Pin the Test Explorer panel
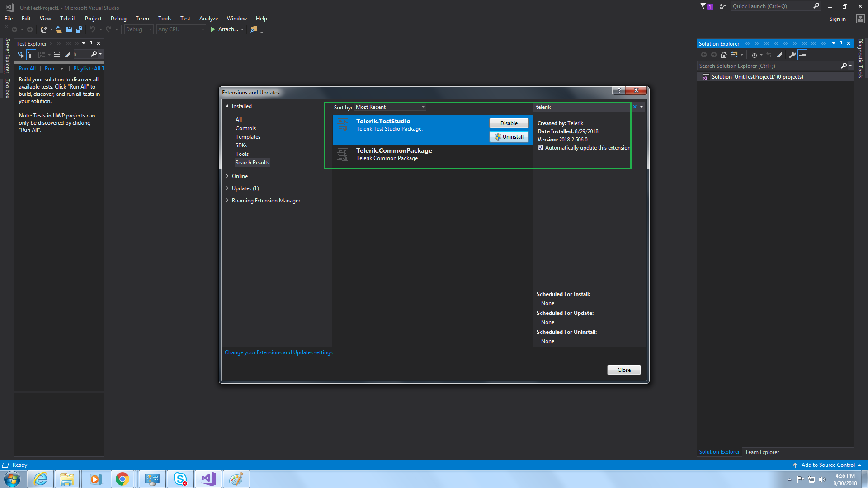Viewport: 868px width, 488px height. coord(91,44)
